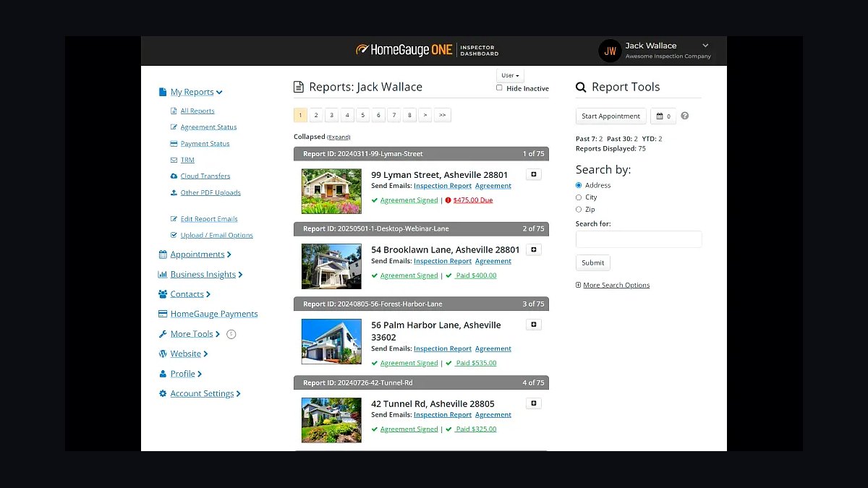This screenshot has height=488, width=868.
Task: Click the Submit search button
Action: 593,263
